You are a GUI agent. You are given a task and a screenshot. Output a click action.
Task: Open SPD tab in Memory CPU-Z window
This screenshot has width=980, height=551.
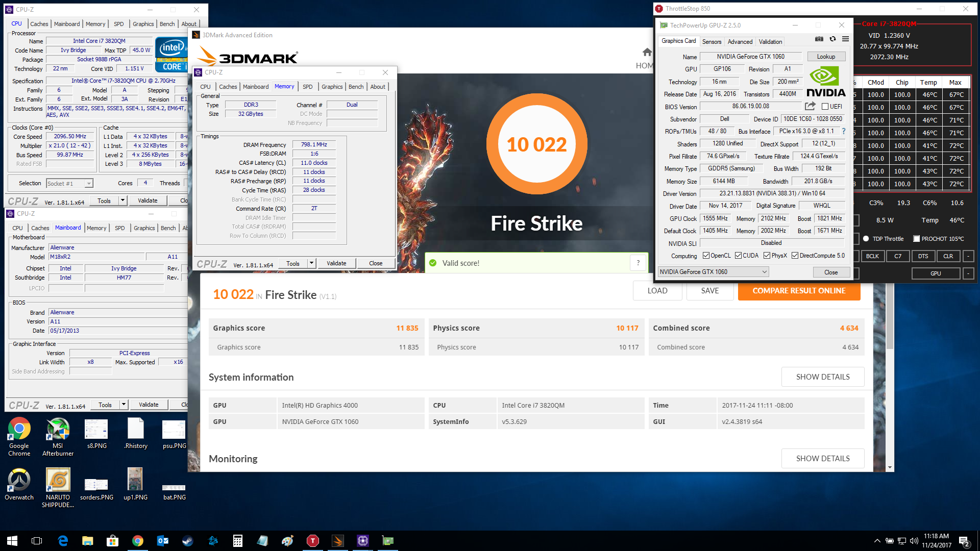(307, 87)
